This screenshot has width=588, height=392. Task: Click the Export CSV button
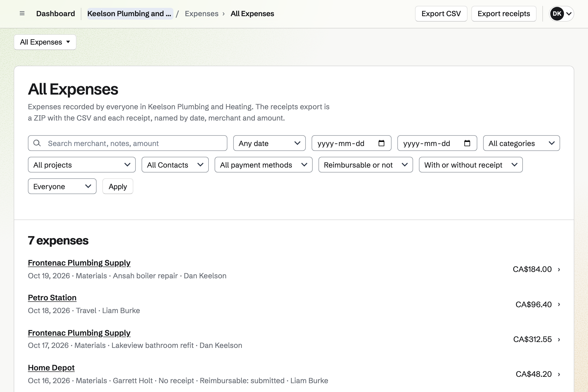(441, 13)
